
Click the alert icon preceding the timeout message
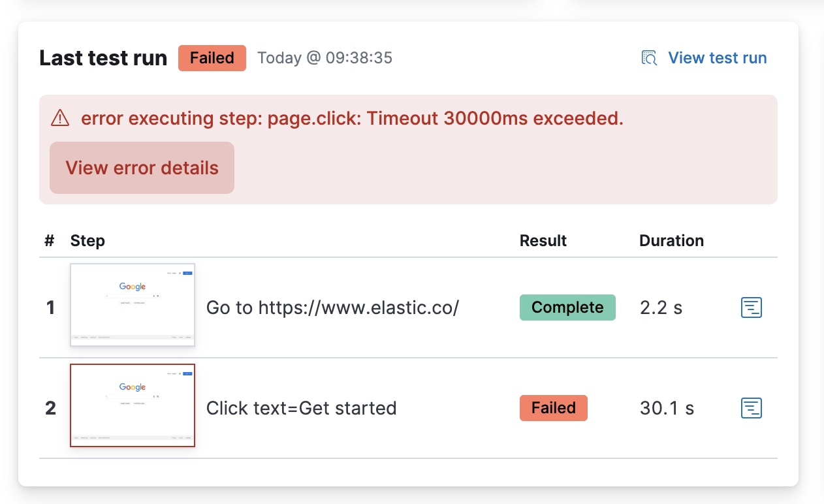pyautogui.click(x=59, y=118)
